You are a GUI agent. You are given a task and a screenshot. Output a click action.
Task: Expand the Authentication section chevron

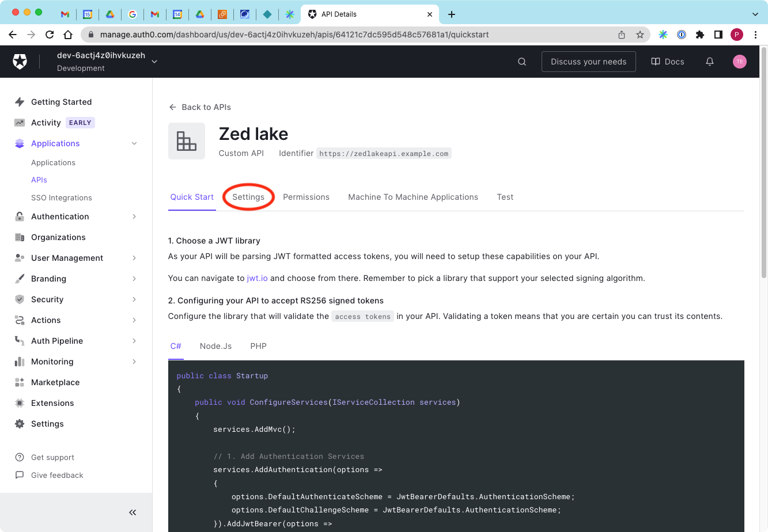tap(134, 216)
